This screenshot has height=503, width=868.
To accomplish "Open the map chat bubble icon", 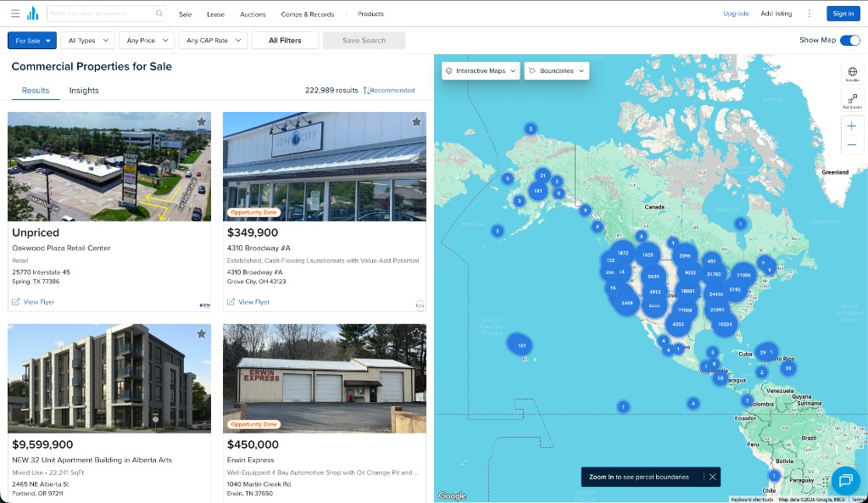I will point(846,480).
